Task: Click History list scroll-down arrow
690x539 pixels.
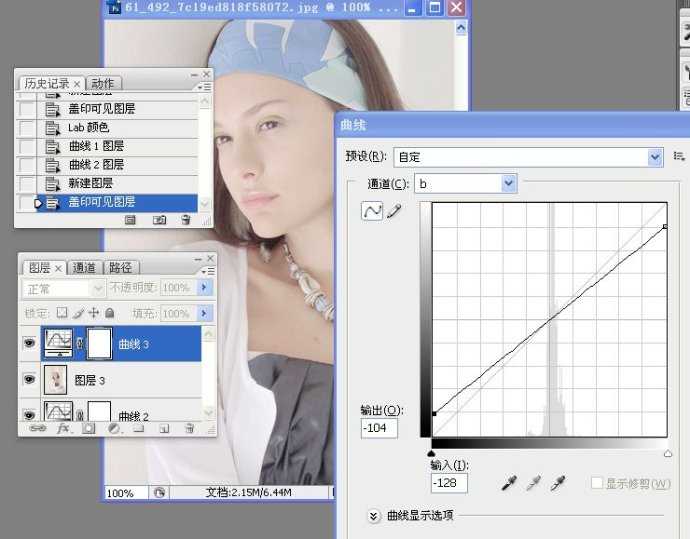Action: pos(205,204)
